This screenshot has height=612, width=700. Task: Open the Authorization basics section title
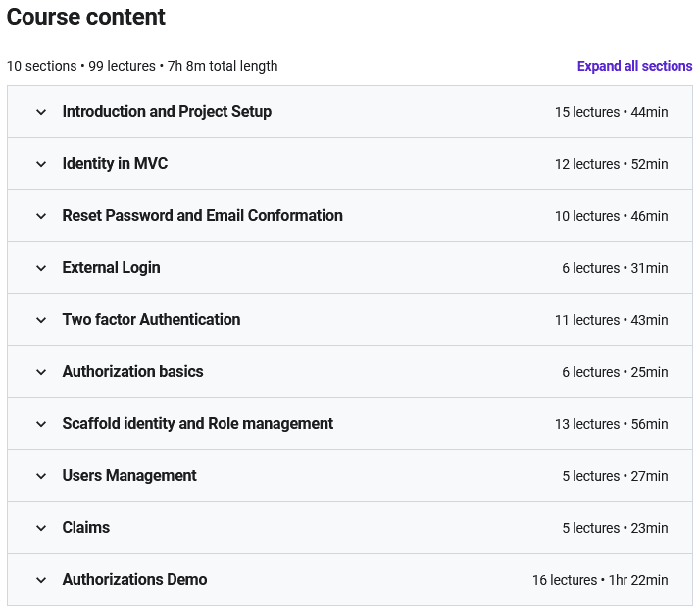tap(132, 371)
